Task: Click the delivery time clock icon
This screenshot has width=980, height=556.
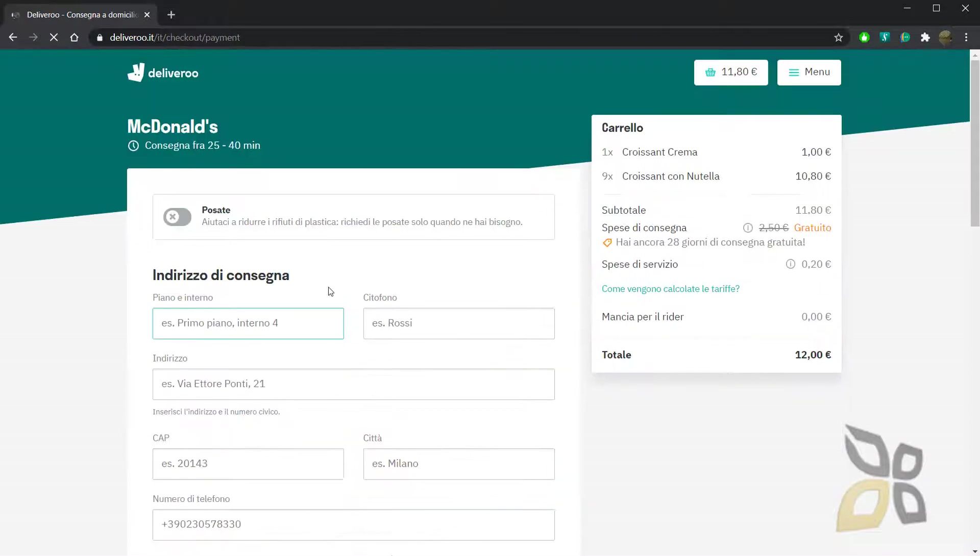Action: 133,146
